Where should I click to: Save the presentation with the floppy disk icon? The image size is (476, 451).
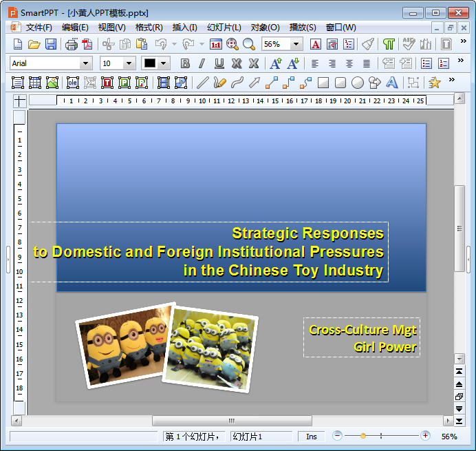pyautogui.click(x=51, y=44)
